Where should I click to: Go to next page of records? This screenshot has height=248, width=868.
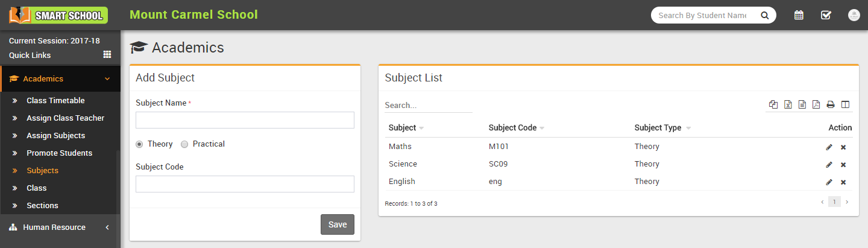click(846, 202)
